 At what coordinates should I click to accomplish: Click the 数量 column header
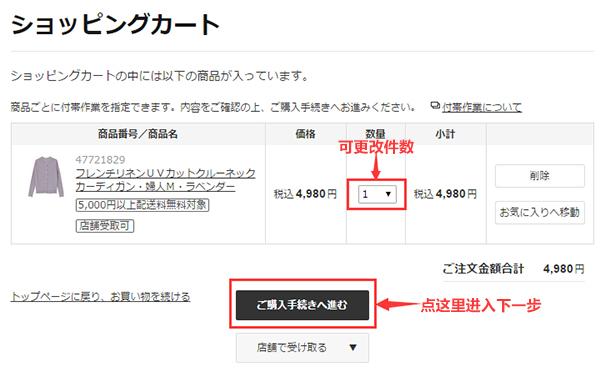point(375,134)
